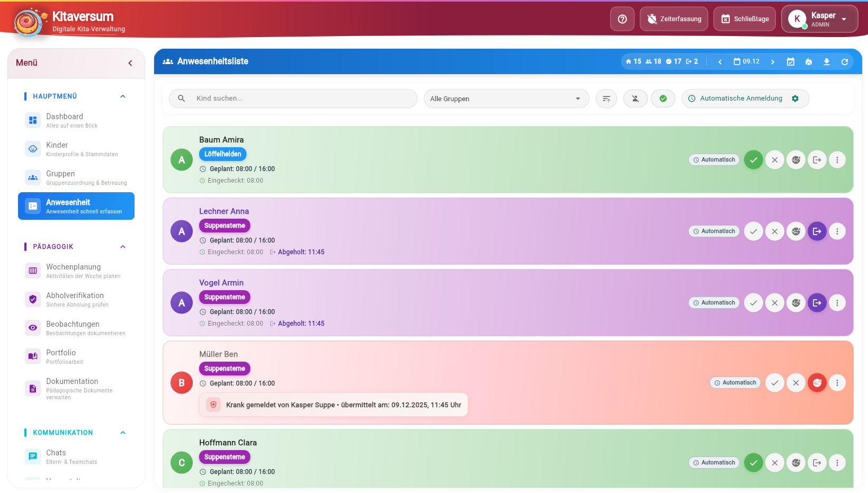This screenshot has height=493, width=868.
Task: Open the Alle Gruppen dropdown
Action: point(506,99)
